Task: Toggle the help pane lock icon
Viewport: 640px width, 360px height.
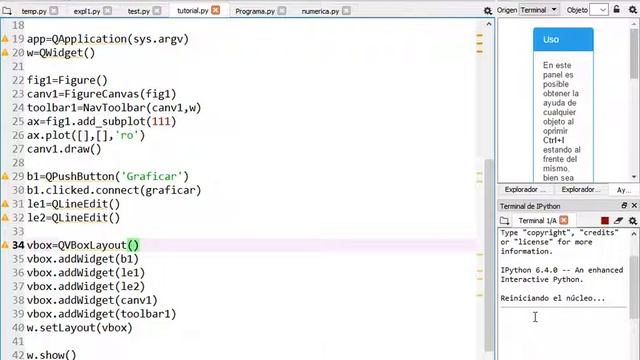Action: pyautogui.click(x=617, y=9)
